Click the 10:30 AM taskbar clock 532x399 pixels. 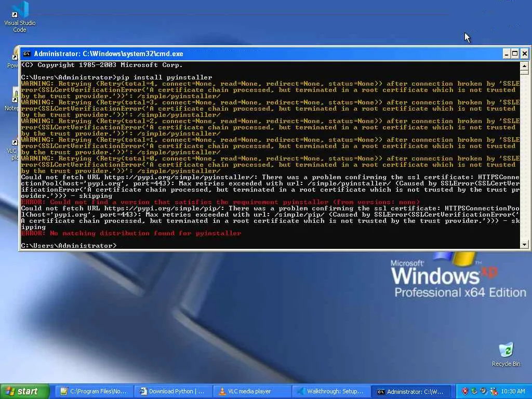pos(513,391)
